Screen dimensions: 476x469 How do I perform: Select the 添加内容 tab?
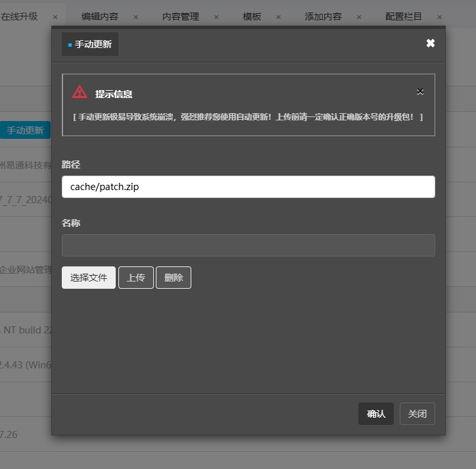point(323,17)
